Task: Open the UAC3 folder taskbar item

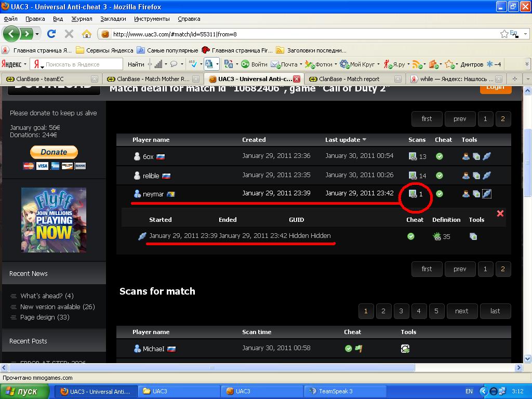Action: pos(179,392)
